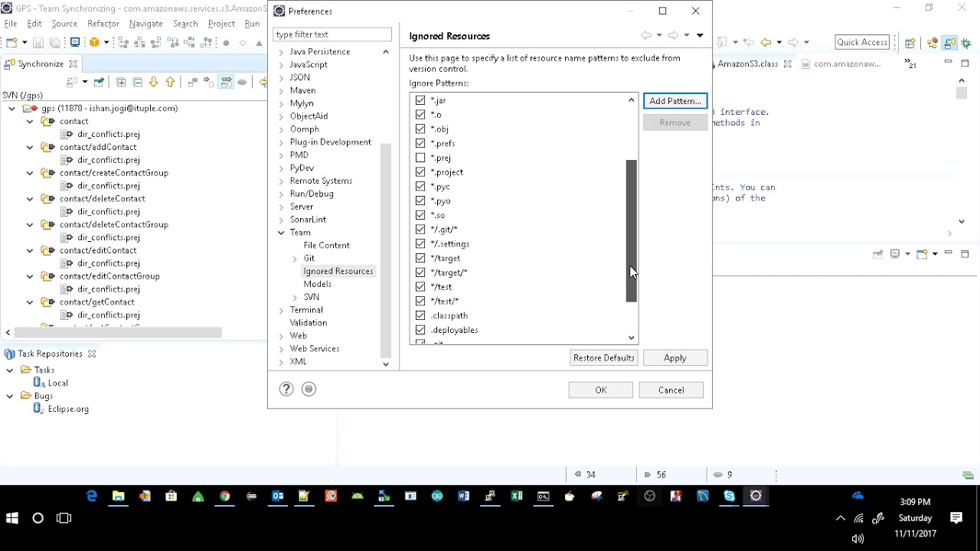
Task: Click the preferences tree vertical scrollbar
Action: [386, 250]
